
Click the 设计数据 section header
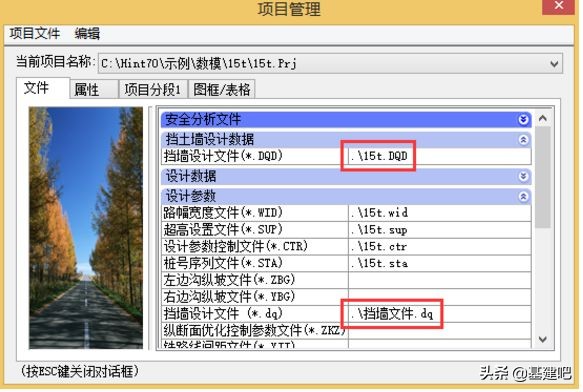[346, 176]
